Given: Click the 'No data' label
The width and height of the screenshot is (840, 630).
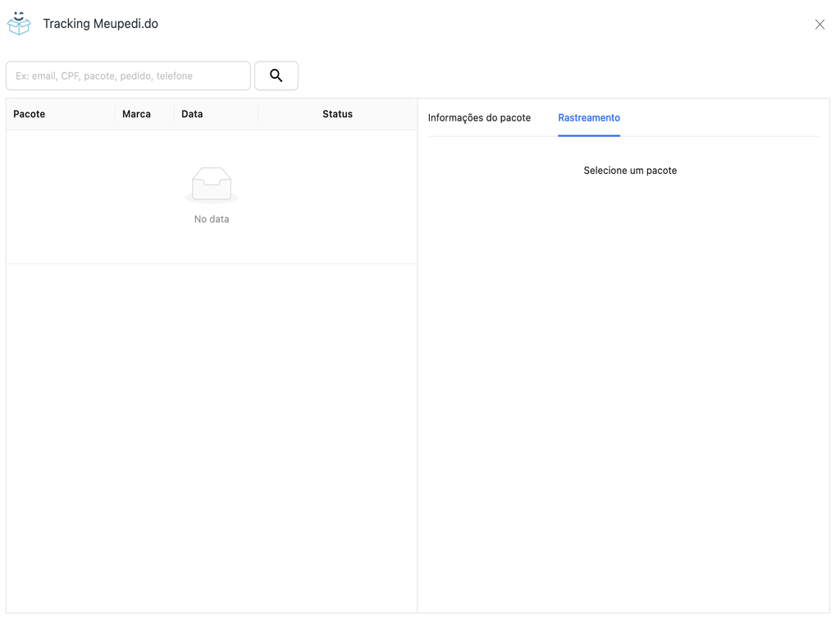Looking at the screenshot, I should 211,219.
